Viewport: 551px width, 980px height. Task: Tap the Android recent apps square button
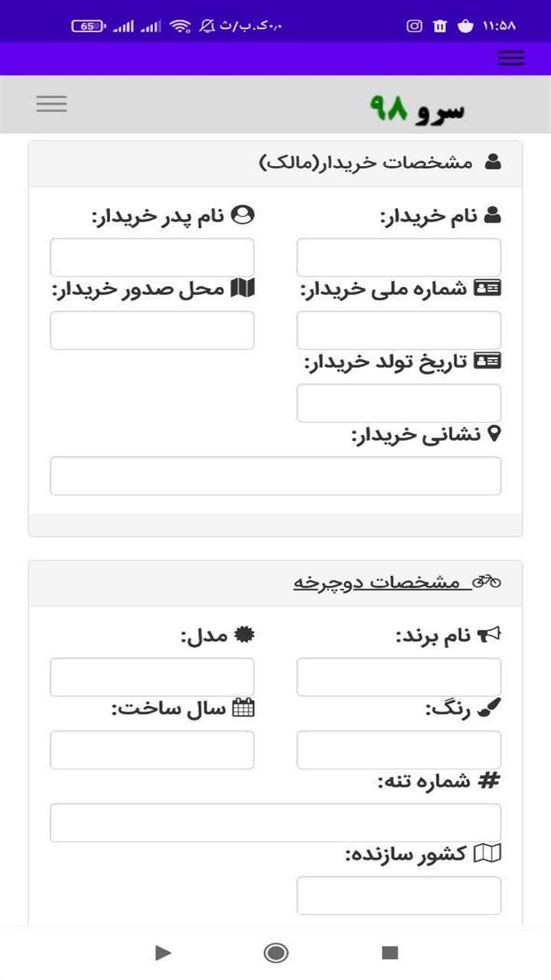[390, 952]
